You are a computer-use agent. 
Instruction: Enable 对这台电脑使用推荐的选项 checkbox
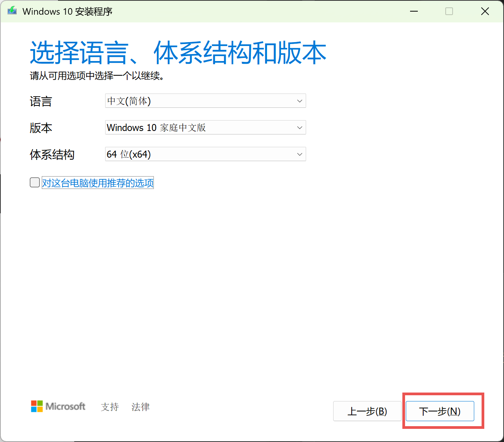click(x=35, y=182)
